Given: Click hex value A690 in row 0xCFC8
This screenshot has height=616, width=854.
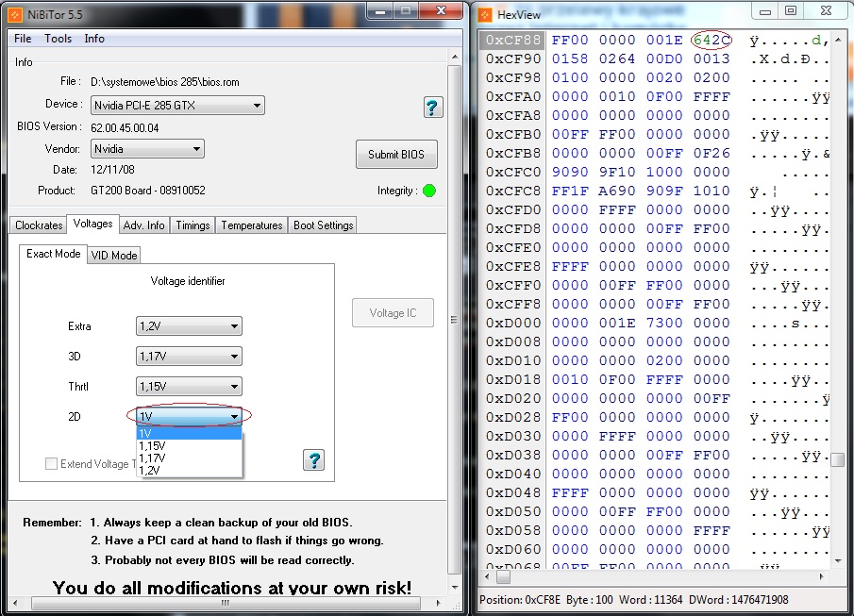Looking at the screenshot, I should (x=617, y=191).
